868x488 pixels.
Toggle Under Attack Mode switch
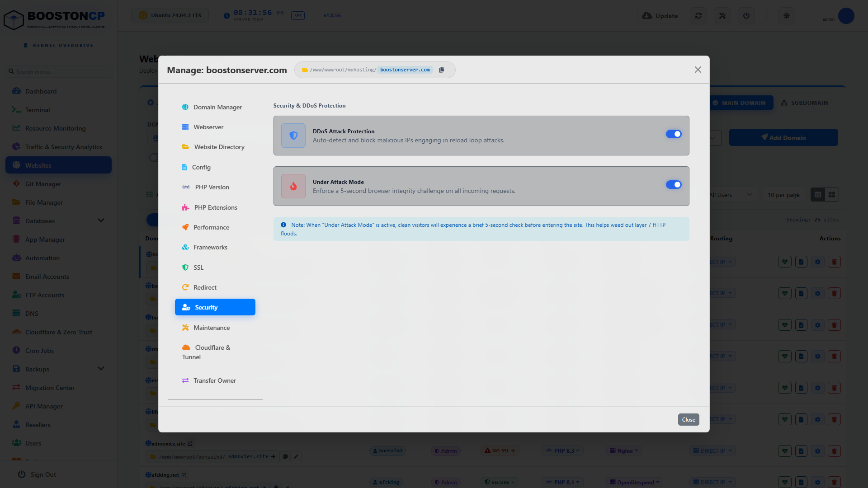[x=674, y=185]
